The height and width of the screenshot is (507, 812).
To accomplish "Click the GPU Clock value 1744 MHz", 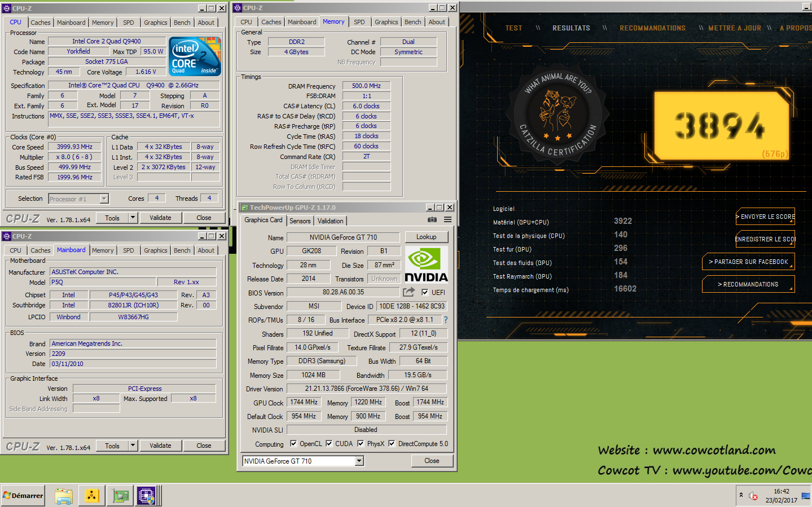I will tap(304, 402).
